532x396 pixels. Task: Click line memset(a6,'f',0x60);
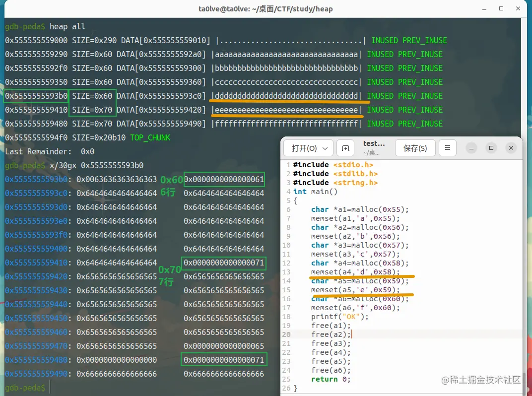(355, 308)
